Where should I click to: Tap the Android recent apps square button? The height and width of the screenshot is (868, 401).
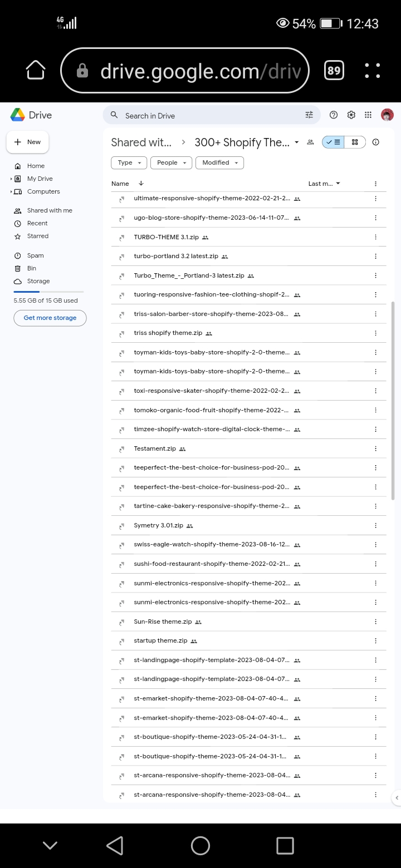point(285,846)
